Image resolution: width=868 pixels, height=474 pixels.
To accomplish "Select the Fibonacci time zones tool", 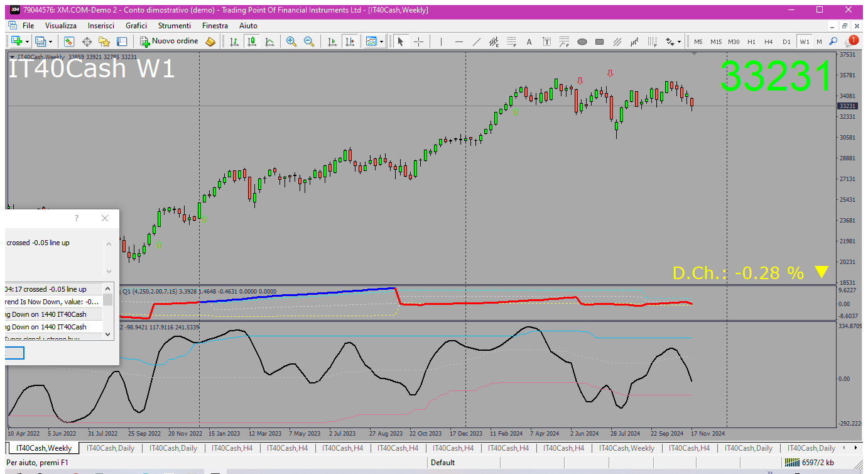I will coord(652,41).
